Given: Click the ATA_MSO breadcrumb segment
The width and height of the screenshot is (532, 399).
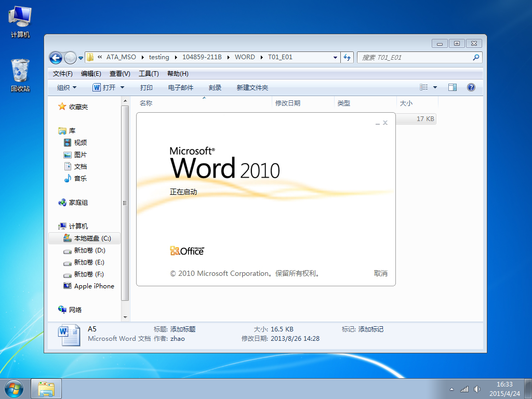Looking at the screenshot, I should [121, 57].
